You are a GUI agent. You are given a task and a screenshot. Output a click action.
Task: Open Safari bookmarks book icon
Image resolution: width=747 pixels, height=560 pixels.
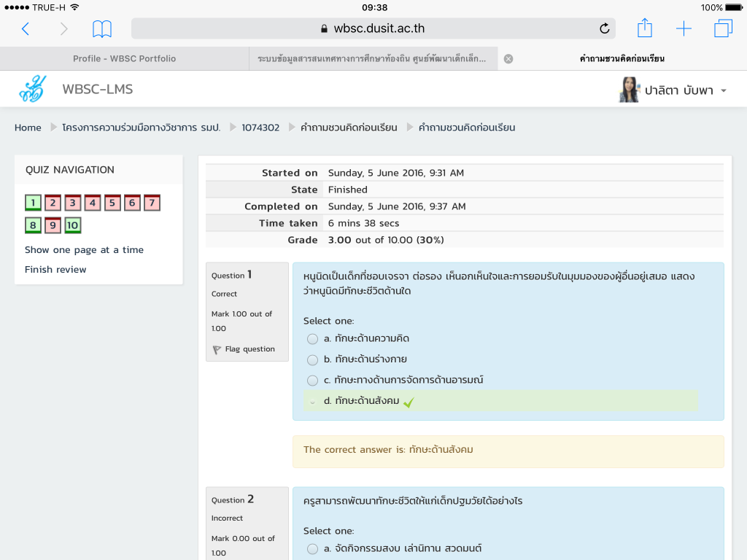click(102, 29)
